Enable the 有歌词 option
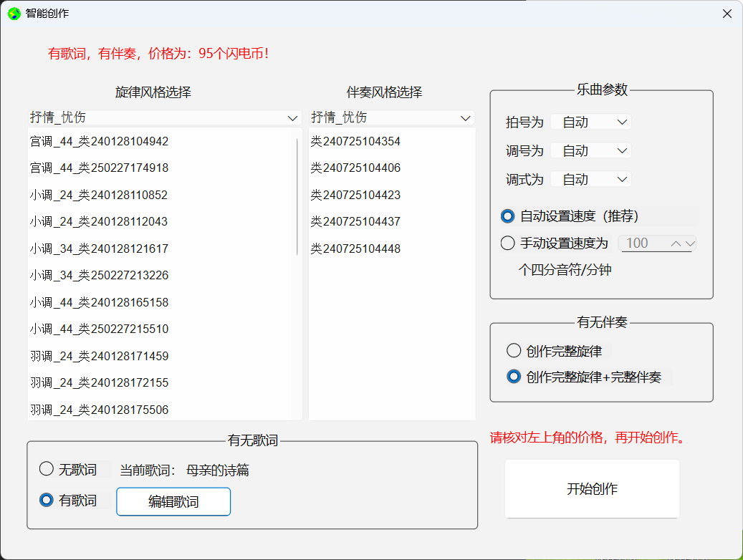 46,500
